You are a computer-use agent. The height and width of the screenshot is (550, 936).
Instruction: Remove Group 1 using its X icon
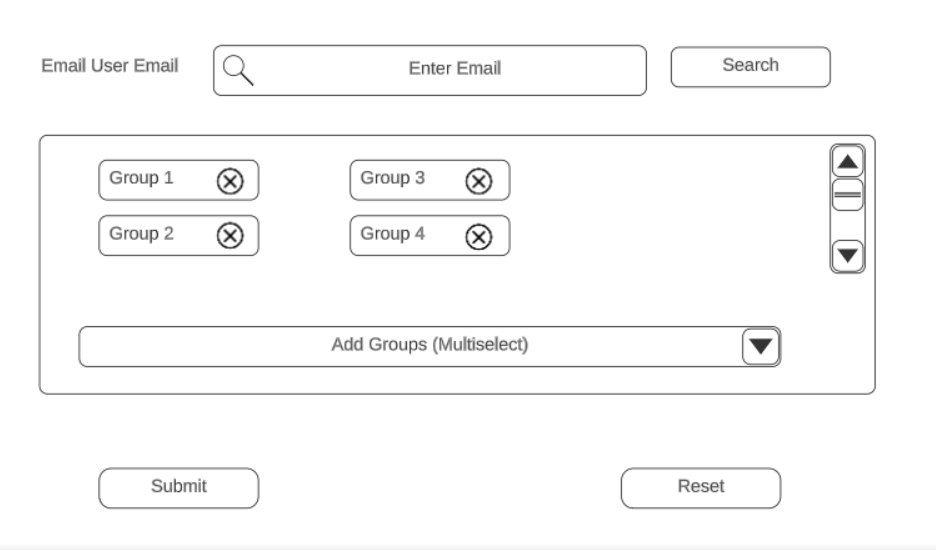click(x=230, y=180)
